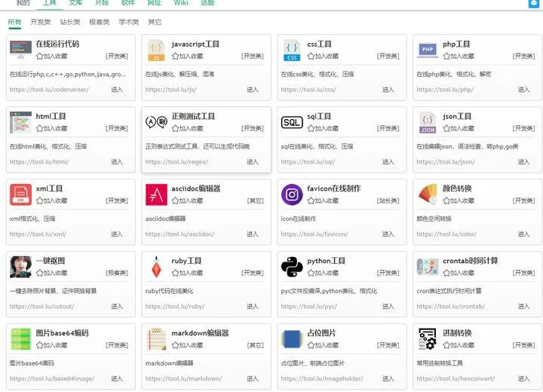
Task: Open link https://tool.lu/base64image/
Action: [52, 378]
